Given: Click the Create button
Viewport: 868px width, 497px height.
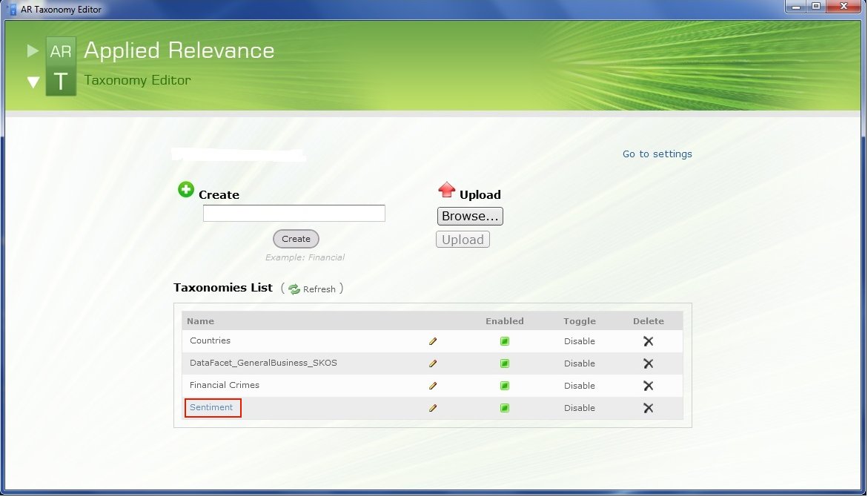Looking at the screenshot, I should tap(296, 239).
